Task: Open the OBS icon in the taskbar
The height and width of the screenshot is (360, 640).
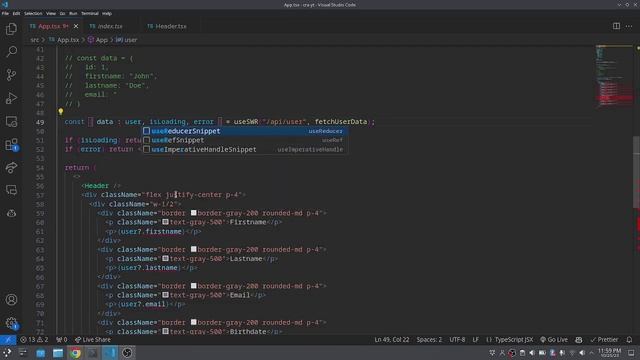Action: pyautogui.click(x=127, y=353)
